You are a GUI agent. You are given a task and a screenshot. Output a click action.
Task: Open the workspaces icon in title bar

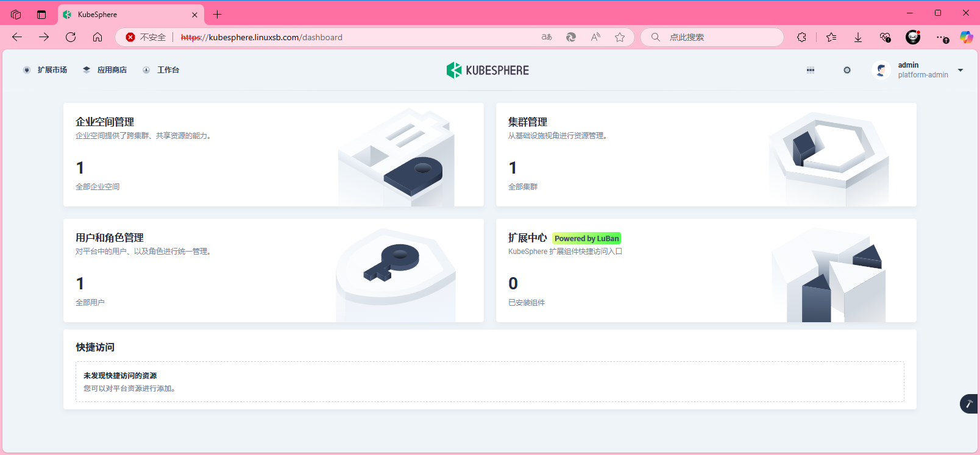point(16,15)
